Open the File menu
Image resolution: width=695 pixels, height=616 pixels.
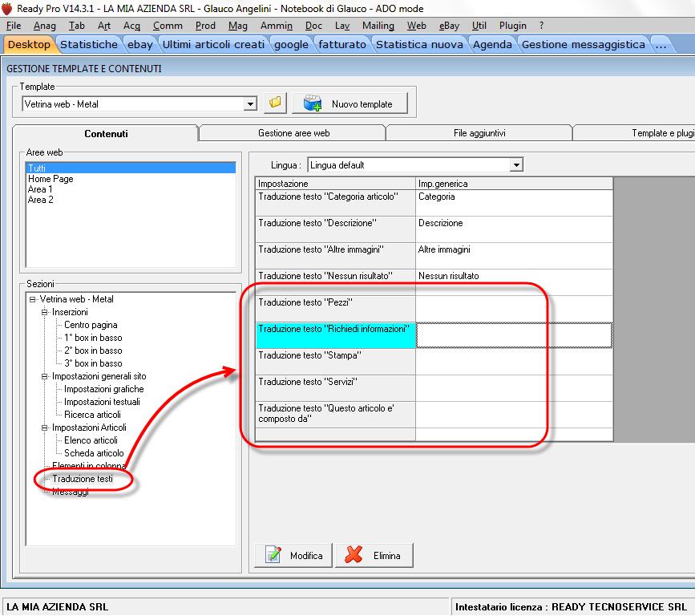[14, 26]
